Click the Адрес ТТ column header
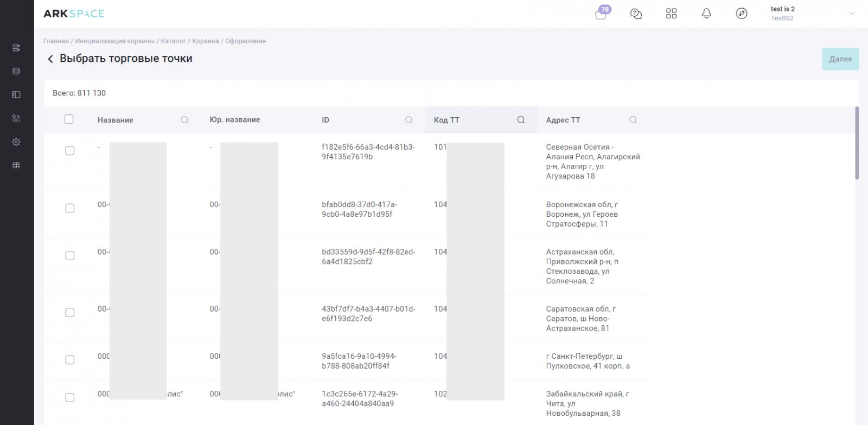This screenshot has height=425, width=868. 563,120
